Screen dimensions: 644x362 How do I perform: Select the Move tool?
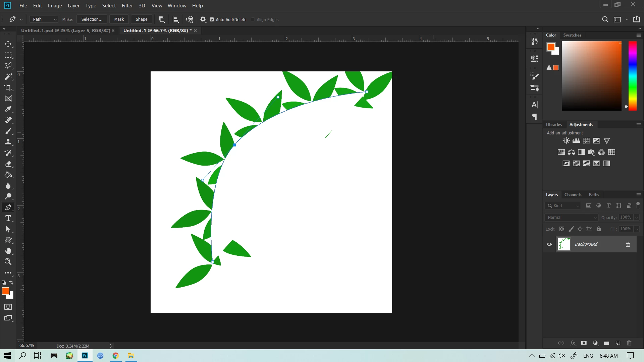8,44
